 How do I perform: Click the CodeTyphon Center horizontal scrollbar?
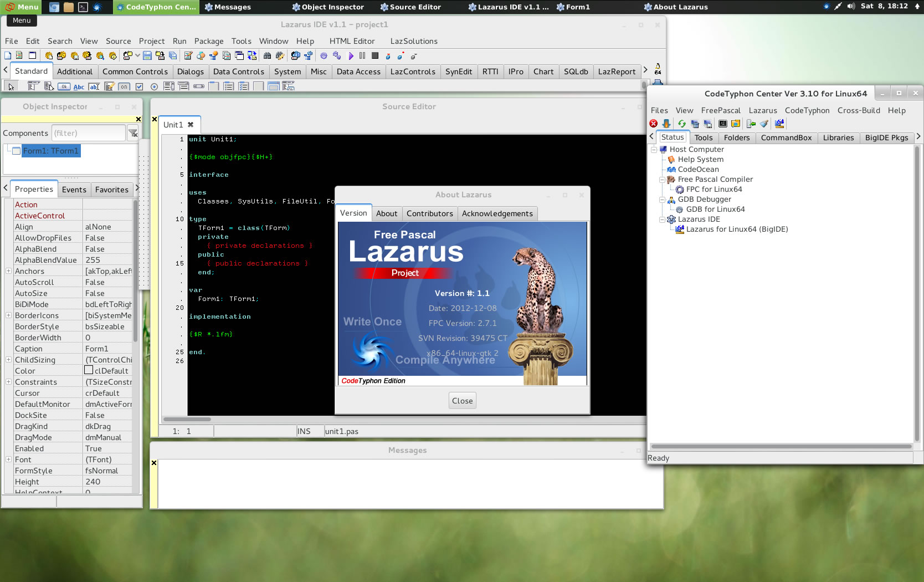click(x=781, y=446)
